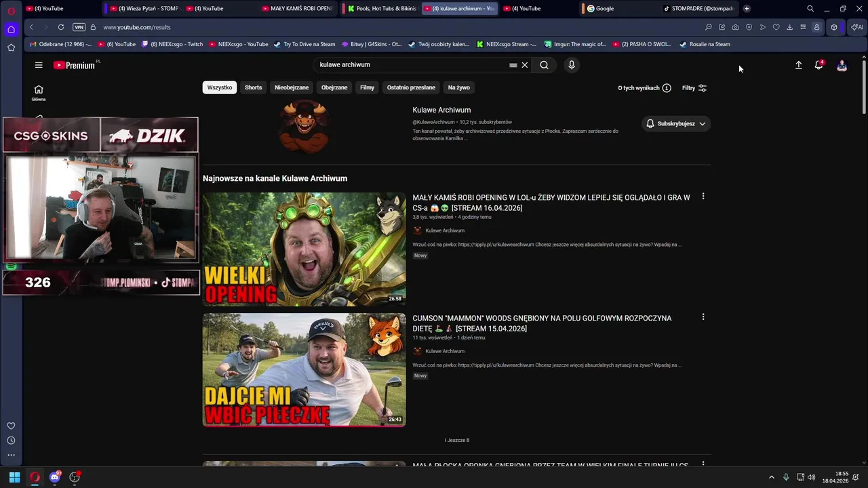Image resolution: width=868 pixels, height=488 pixels.
Task: Expand the Subskrybujesz dropdown
Action: point(676,124)
